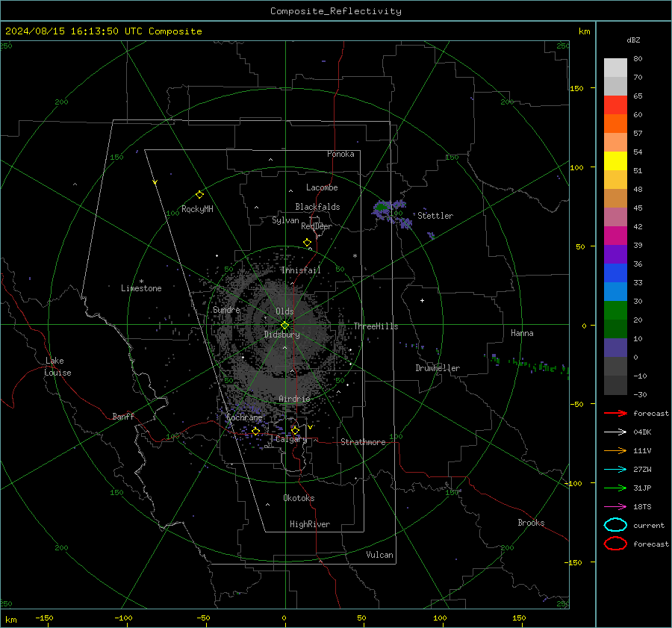Click the 10 dBZ slate-purple swatch
The height and width of the screenshot is (628, 672).
615,347
